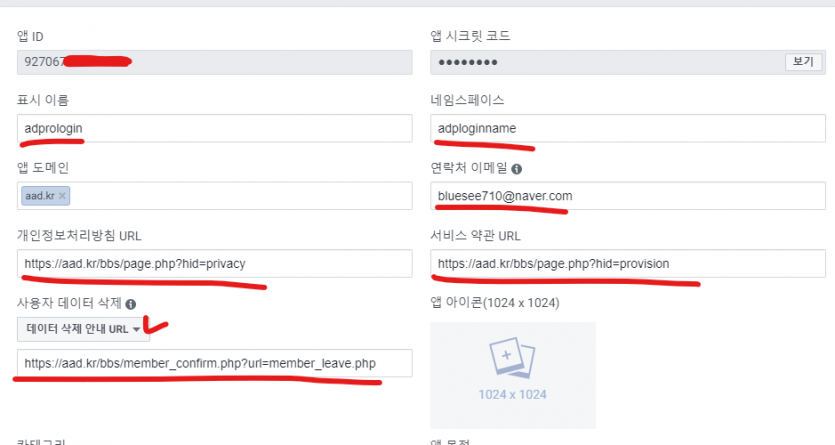835x445 pixels.
Task: Click the 앱 도메인 label text
Action: (x=42, y=168)
